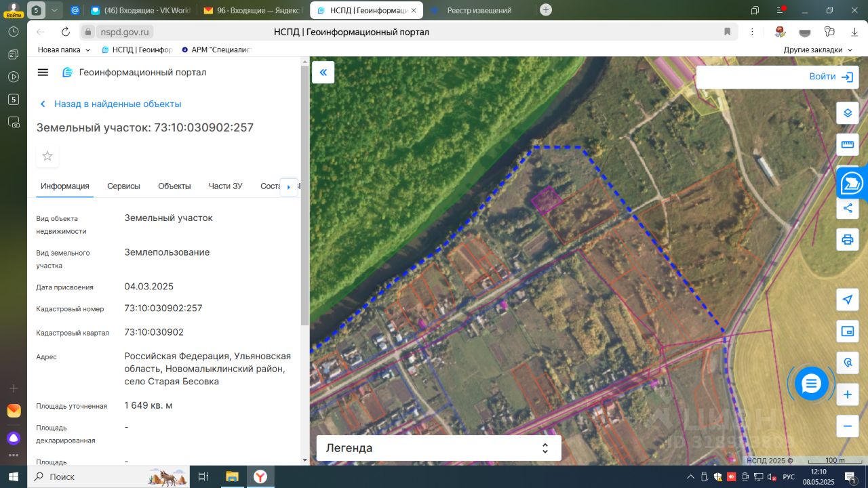The height and width of the screenshot is (488, 868).
Task: Open File Explorer from taskbar
Action: (x=232, y=477)
